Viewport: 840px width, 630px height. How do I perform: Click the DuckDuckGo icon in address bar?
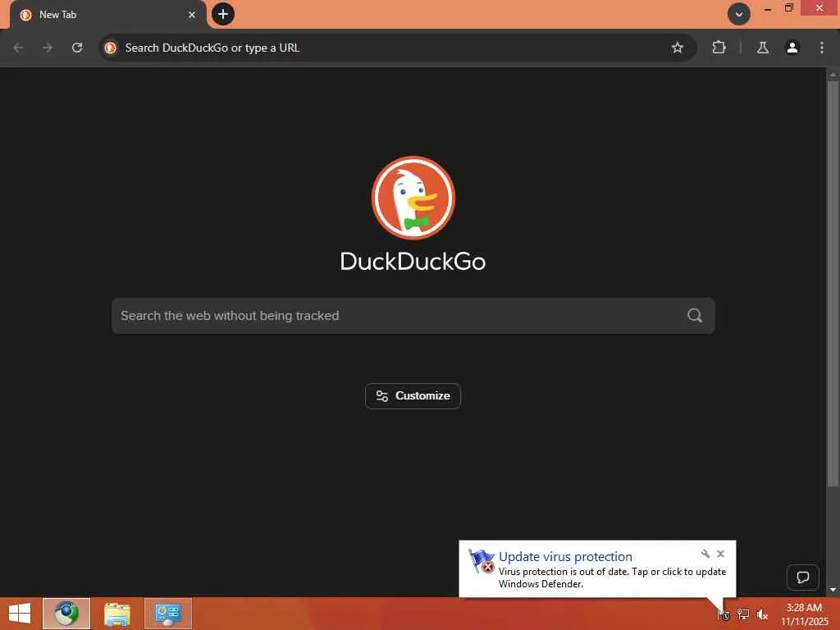click(x=111, y=48)
